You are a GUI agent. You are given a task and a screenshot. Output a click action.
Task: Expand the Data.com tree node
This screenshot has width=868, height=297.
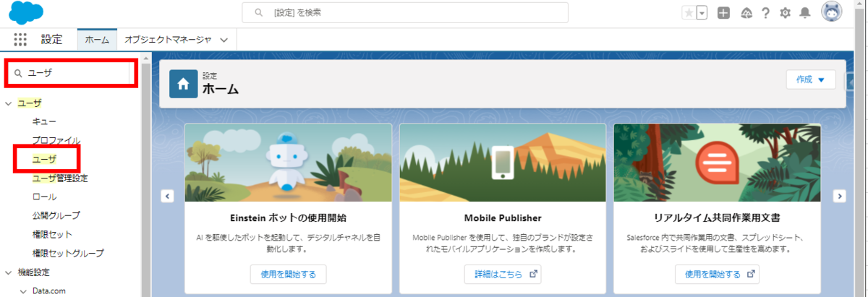point(22,291)
